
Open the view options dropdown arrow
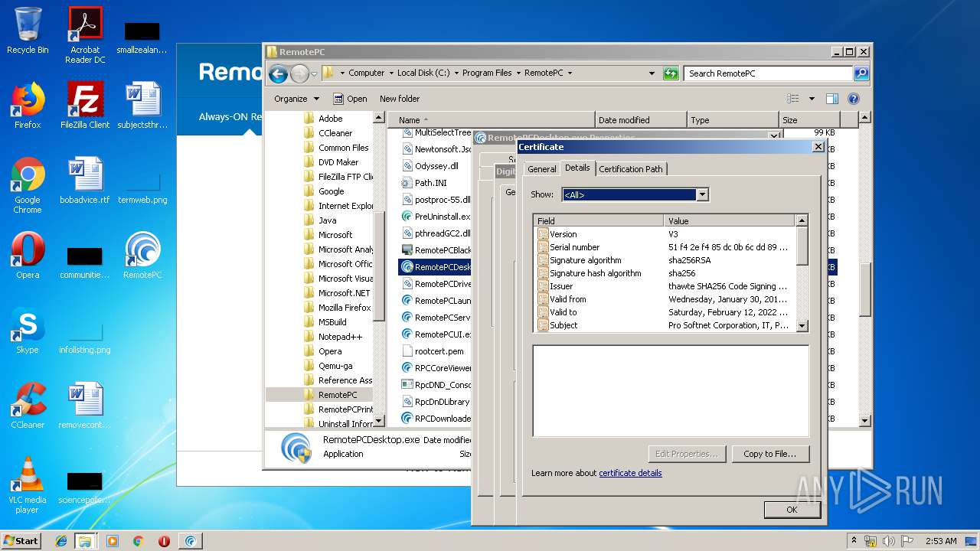pyautogui.click(x=812, y=99)
